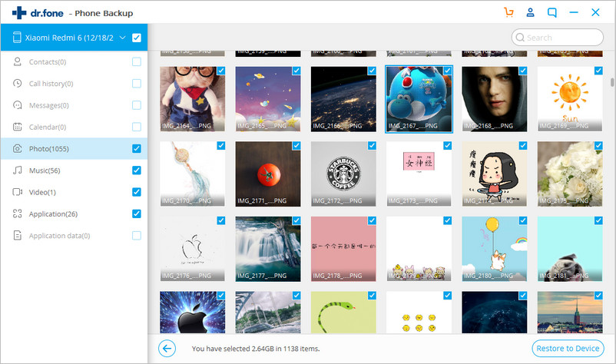Open the user account icon
Image resolution: width=616 pixels, height=364 pixels.
(x=530, y=12)
